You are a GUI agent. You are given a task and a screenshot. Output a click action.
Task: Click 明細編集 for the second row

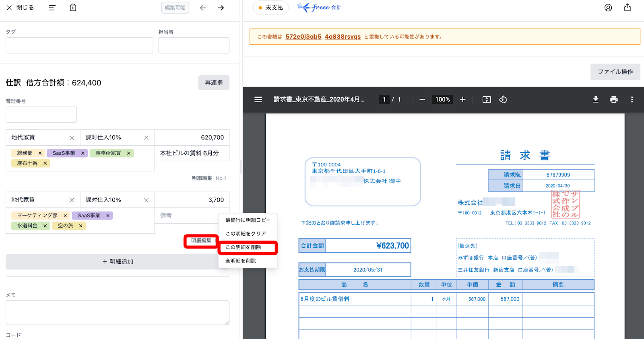(201, 240)
